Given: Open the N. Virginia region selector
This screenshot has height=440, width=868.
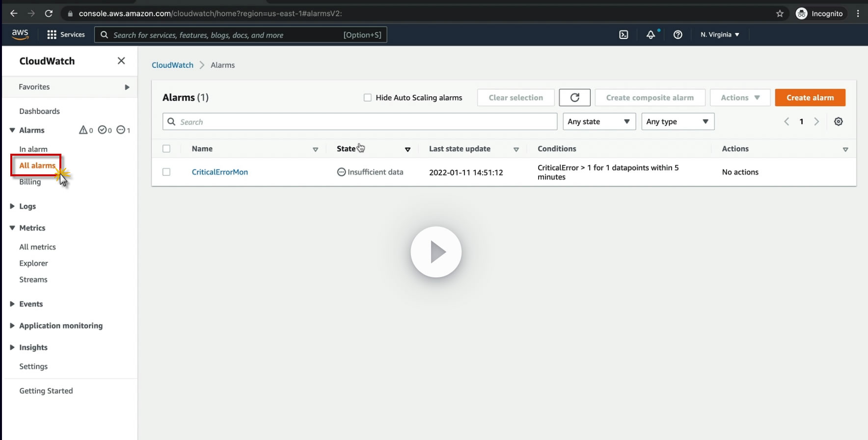Looking at the screenshot, I should (x=720, y=35).
